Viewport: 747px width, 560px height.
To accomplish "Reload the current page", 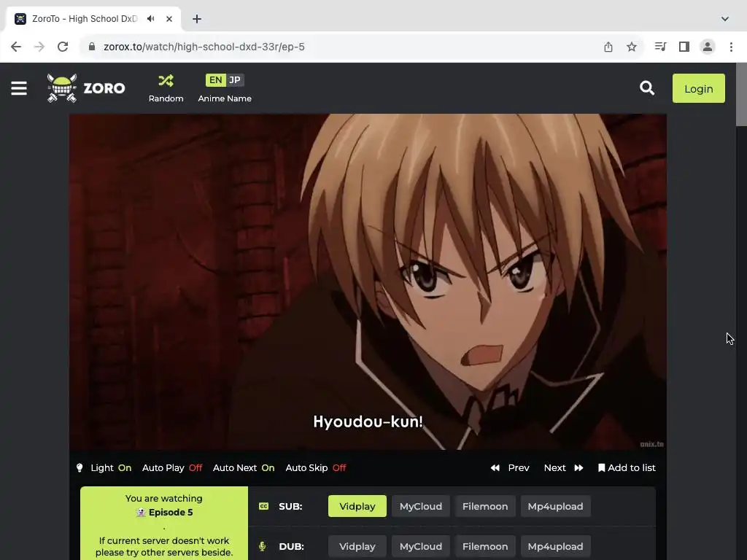I will click(63, 47).
